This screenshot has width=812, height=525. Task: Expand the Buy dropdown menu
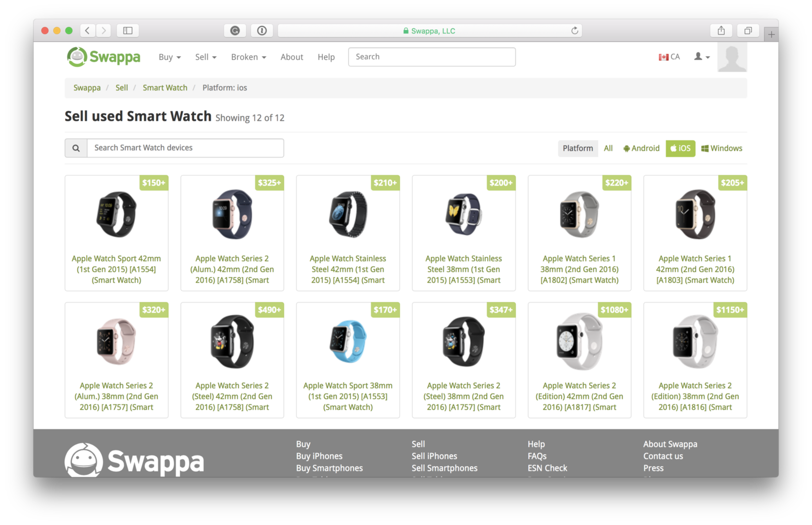click(x=170, y=57)
